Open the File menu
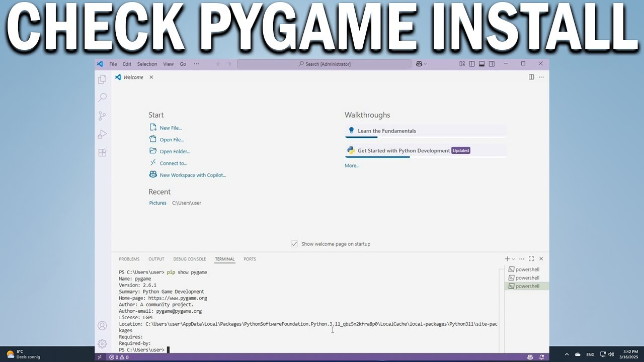 pyautogui.click(x=113, y=64)
